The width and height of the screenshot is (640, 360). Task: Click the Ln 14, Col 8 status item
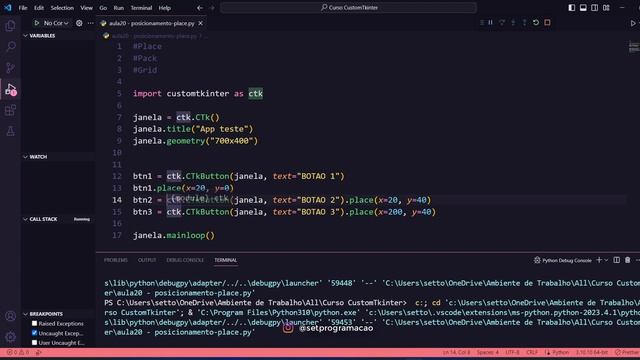click(x=456, y=352)
